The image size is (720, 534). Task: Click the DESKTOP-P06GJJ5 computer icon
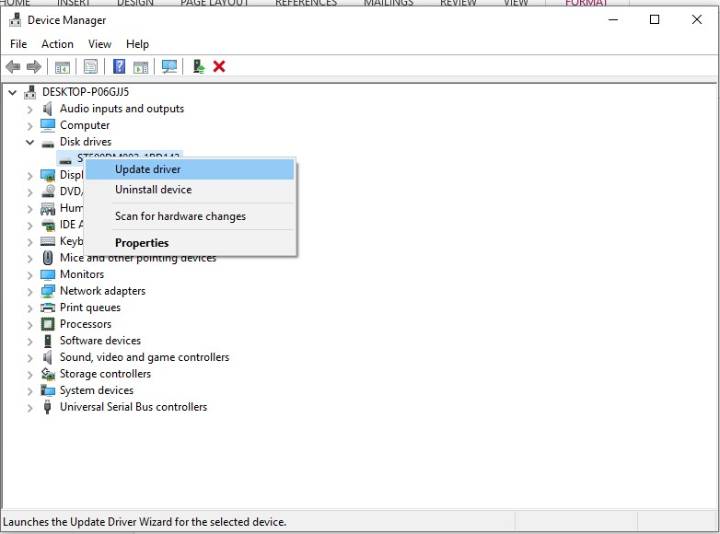[x=30, y=92]
